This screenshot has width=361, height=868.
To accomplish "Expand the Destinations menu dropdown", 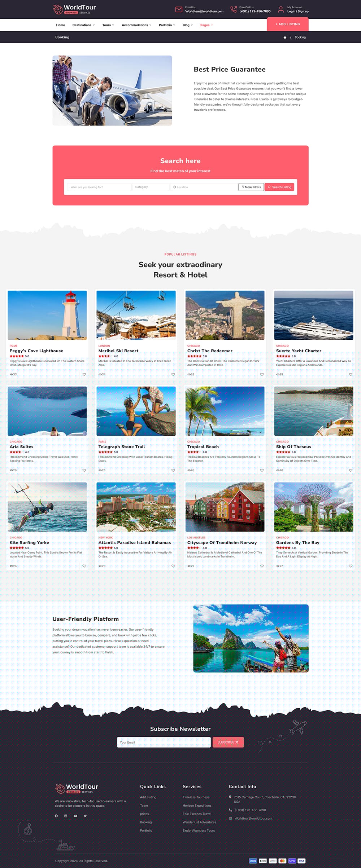I will click(83, 25).
